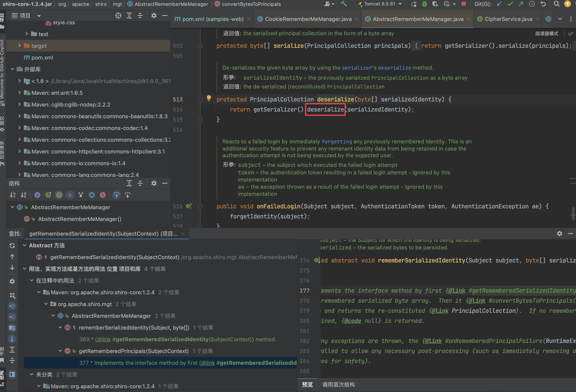This screenshot has height=392, width=576.
Task: Collapse the 未分类 results group
Action: click(31, 374)
